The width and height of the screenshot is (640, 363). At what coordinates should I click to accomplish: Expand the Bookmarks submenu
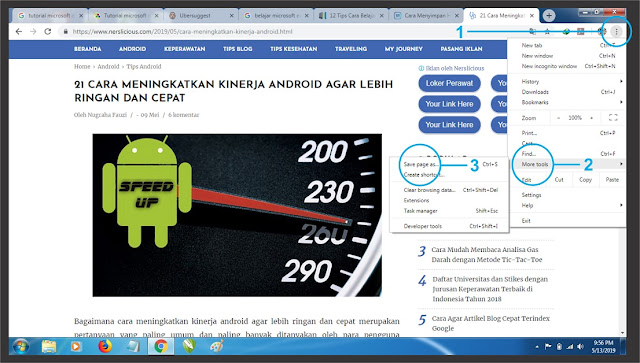tap(567, 102)
